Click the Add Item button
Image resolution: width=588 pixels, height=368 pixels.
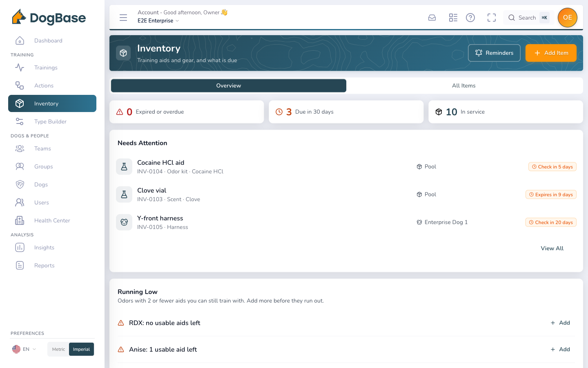pos(551,53)
